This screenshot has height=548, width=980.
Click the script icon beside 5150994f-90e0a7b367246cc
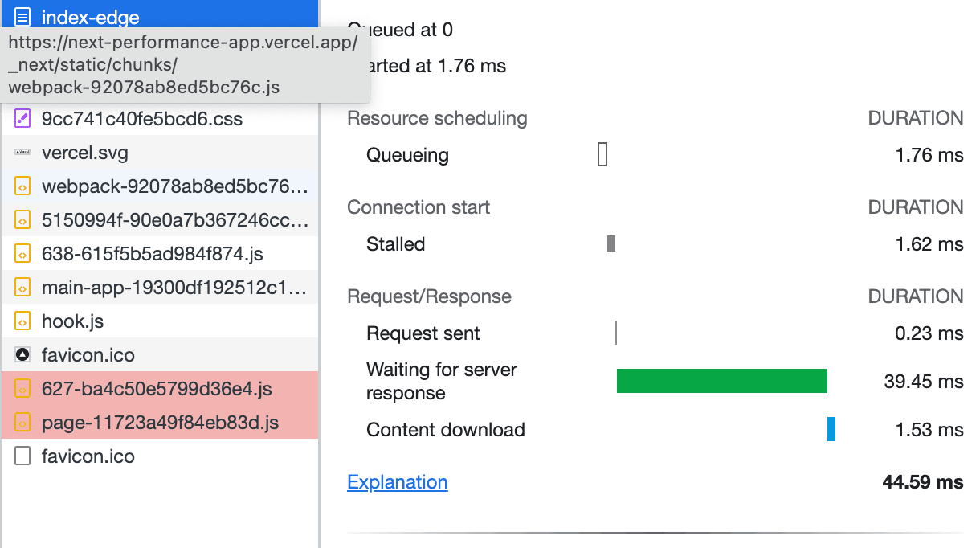click(x=23, y=220)
